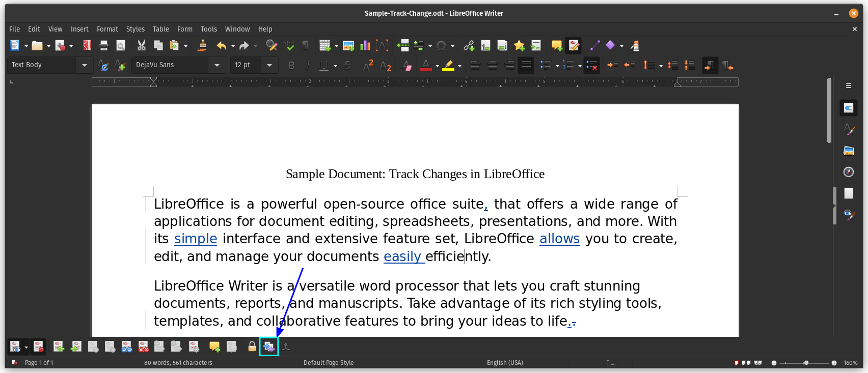Viewport: 868px width, 373px height.
Task: Toggle Track Changes Functions toolbar button
Action: (574, 45)
